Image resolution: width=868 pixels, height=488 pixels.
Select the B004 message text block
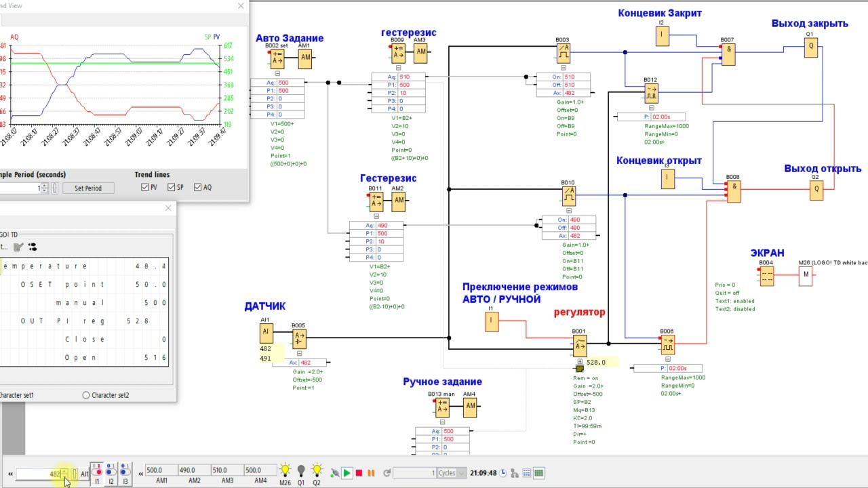[x=766, y=275]
